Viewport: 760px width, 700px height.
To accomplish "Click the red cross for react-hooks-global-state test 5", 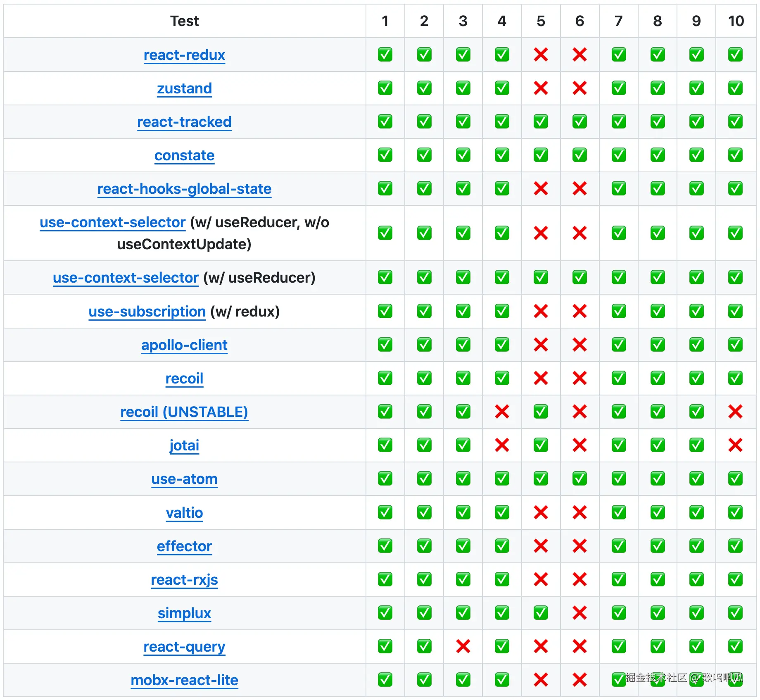I will click(x=541, y=188).
